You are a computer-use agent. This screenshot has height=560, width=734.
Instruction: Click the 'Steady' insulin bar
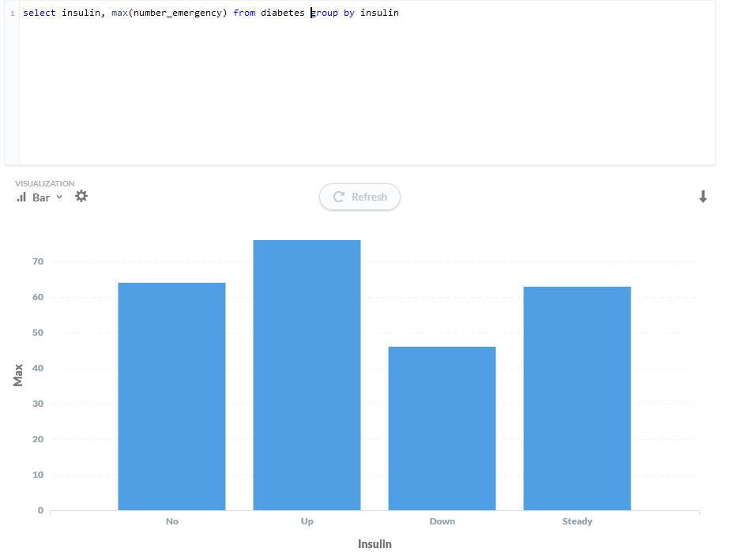point(578,398)
